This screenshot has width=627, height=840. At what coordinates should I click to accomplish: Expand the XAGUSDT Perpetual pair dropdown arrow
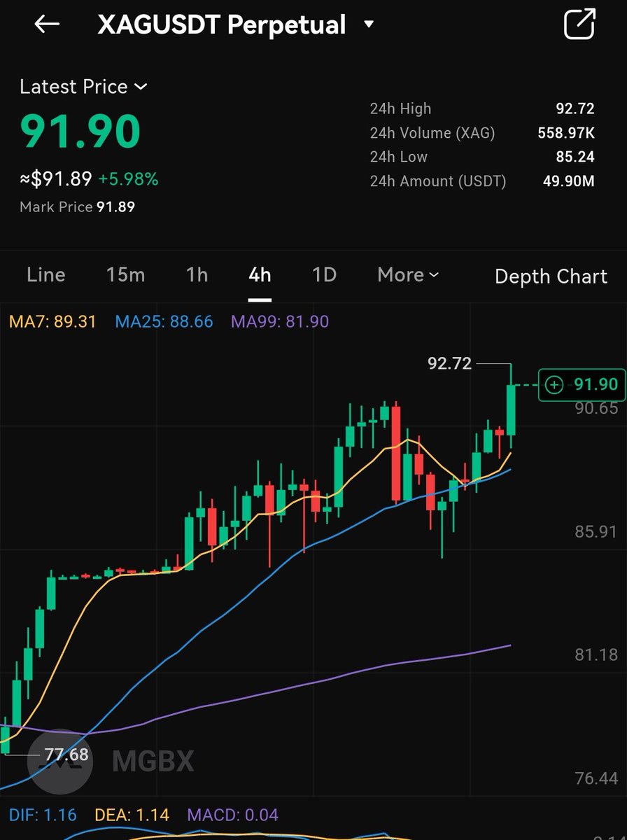pos(369,25)
